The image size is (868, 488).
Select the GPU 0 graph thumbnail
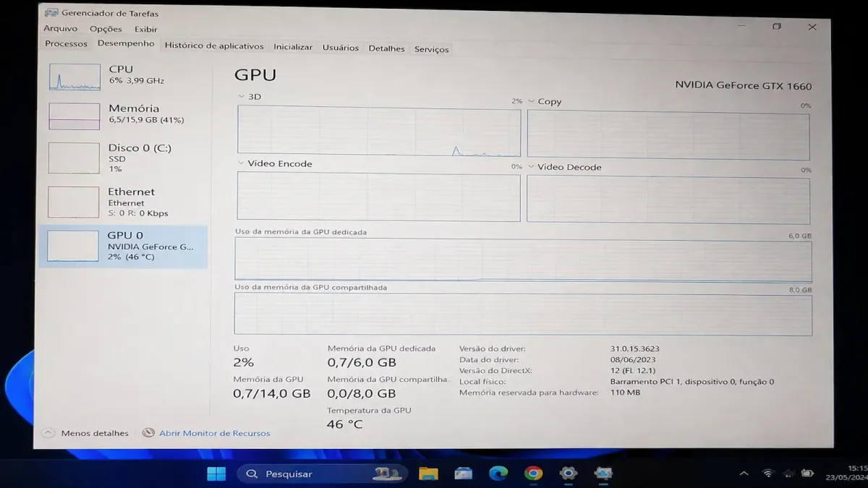(72, 246)
